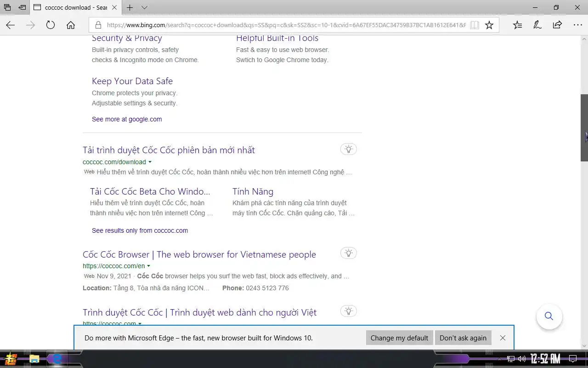Click the vertical scrollbar thumb
This screenshot has height=368, width=588.
584,127
